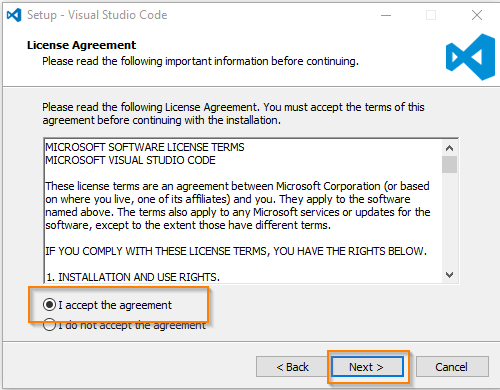Screen dimensions: 500x390
Task: Close the Setup window with X
Action: 477,15
